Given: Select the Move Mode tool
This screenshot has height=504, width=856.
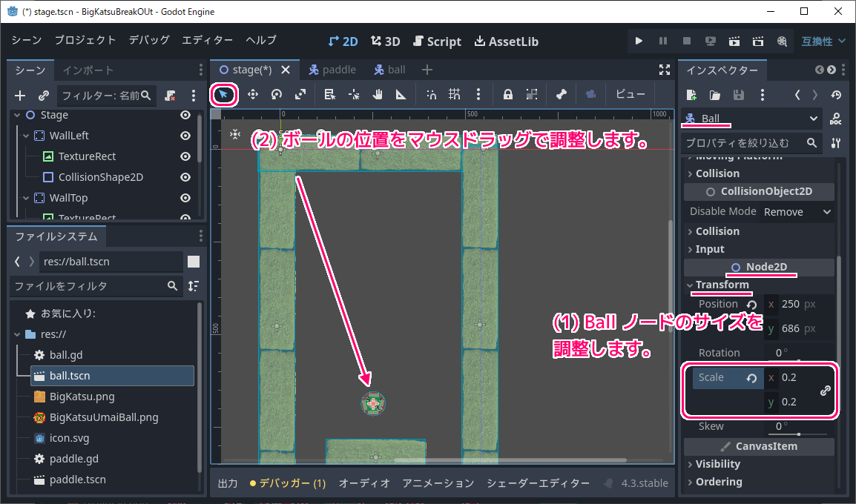Looking at the screenshot, I should point(253,94).
